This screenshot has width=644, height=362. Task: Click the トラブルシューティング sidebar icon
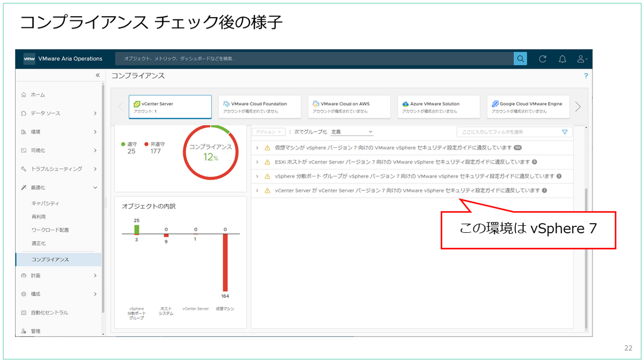tap(23, 169)
